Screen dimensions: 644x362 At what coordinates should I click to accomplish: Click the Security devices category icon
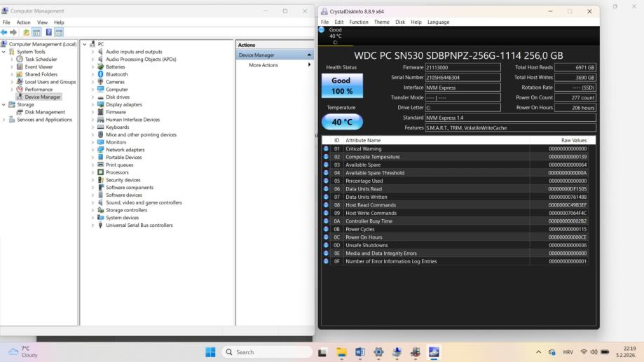point(101,180)
